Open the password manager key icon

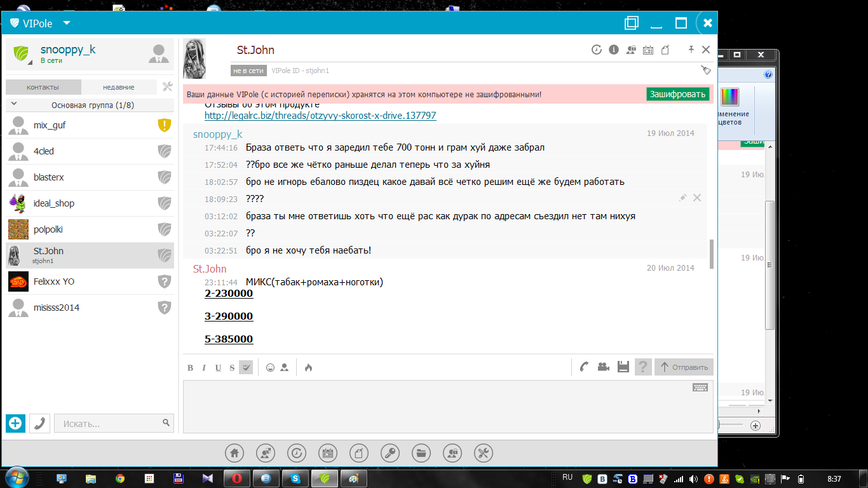(x=390, y=453)
